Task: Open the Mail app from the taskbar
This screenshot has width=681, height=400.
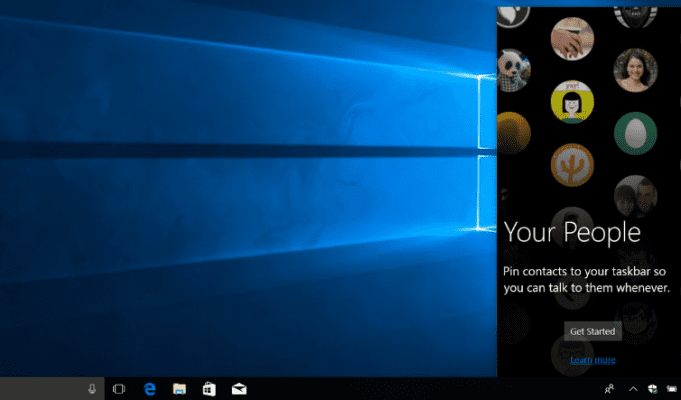Action: (239, 389)
